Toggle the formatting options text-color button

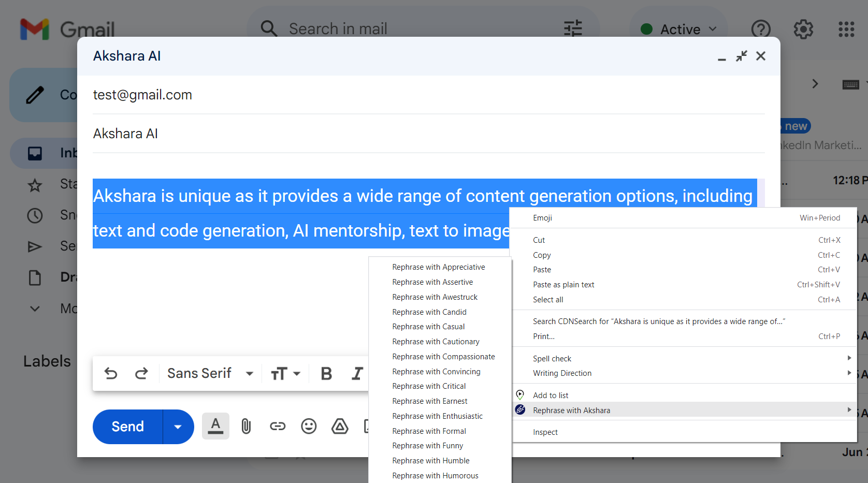[x=215, y=427]
